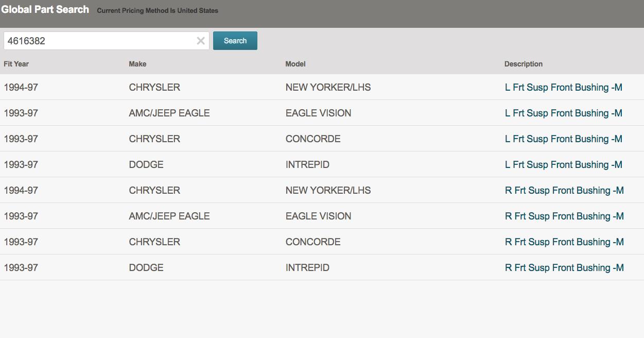Open R Frt Susp Bushing for Concorde
This screenshot has width=644, height=338.
[x=564, y=242]
